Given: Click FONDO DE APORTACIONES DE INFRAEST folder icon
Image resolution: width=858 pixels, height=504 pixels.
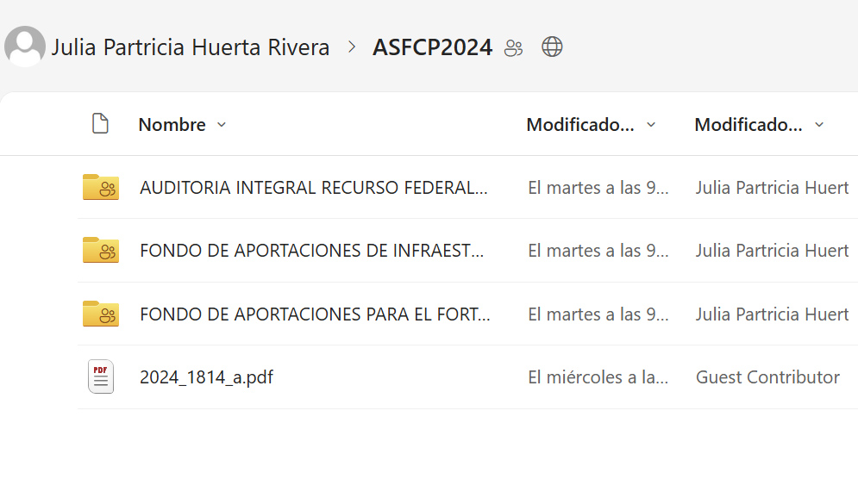Looking at the screenshot, I should pyautogui.click(x=100, y=250).
